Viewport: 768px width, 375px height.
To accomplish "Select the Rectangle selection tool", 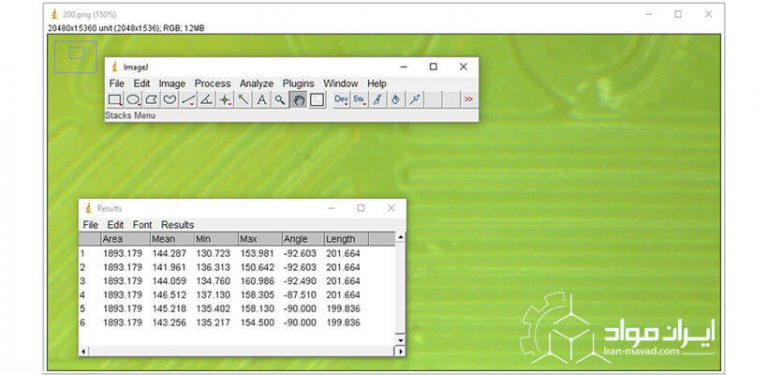I will [115, 100].
